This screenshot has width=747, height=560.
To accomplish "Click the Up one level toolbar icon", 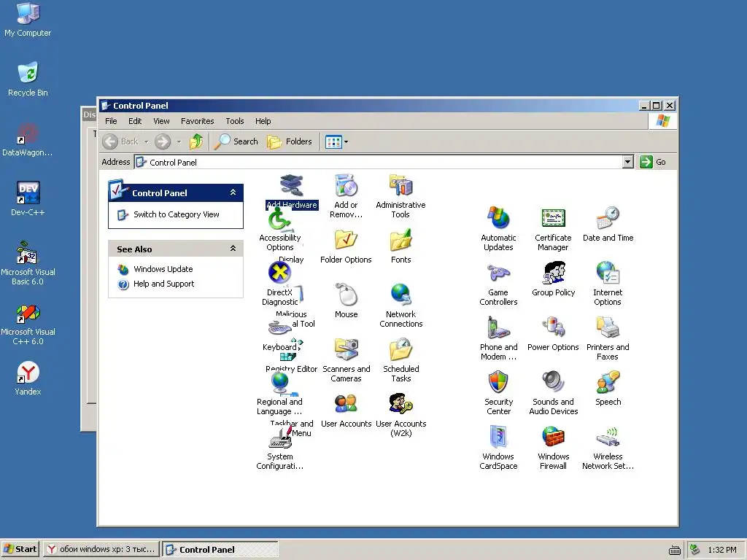I will (x=196, y=141).
